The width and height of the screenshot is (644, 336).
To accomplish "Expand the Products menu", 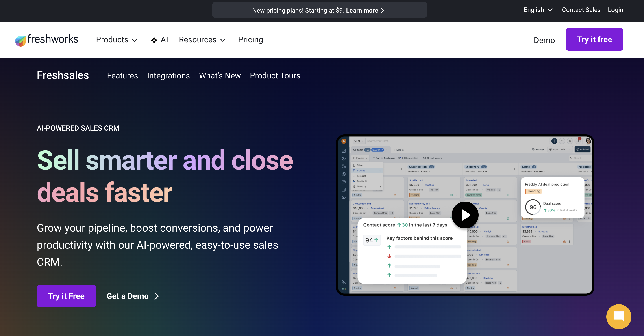I will pos(117,40).
